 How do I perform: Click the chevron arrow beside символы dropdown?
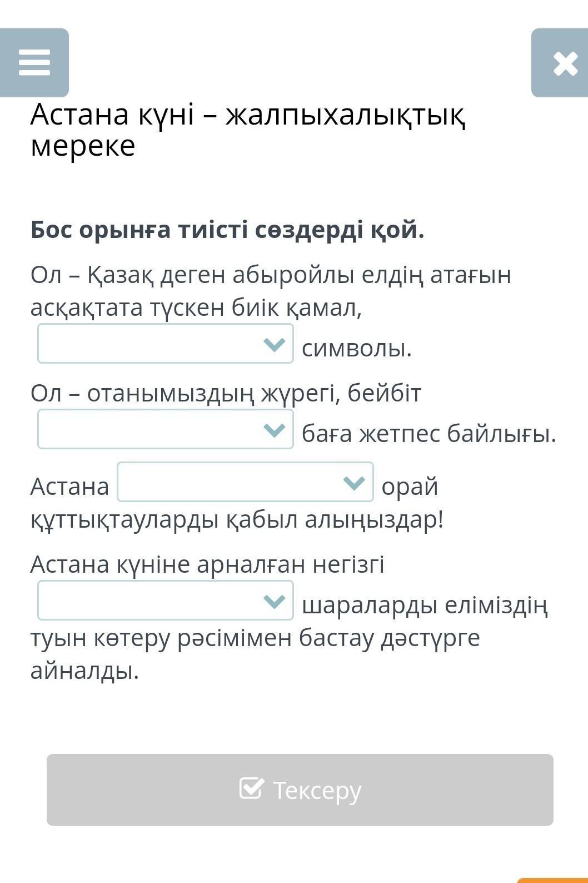click(275, 344)
